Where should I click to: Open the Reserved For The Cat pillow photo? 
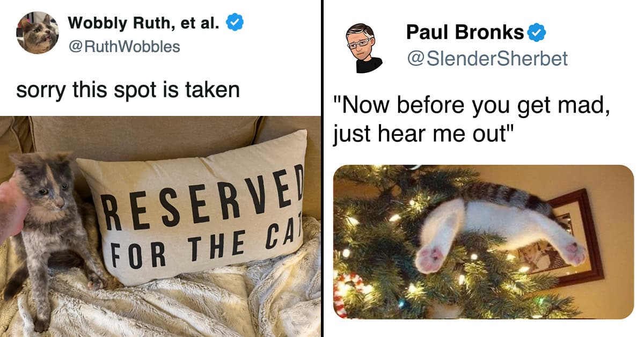pyautogui.click(x=160, y=226)
